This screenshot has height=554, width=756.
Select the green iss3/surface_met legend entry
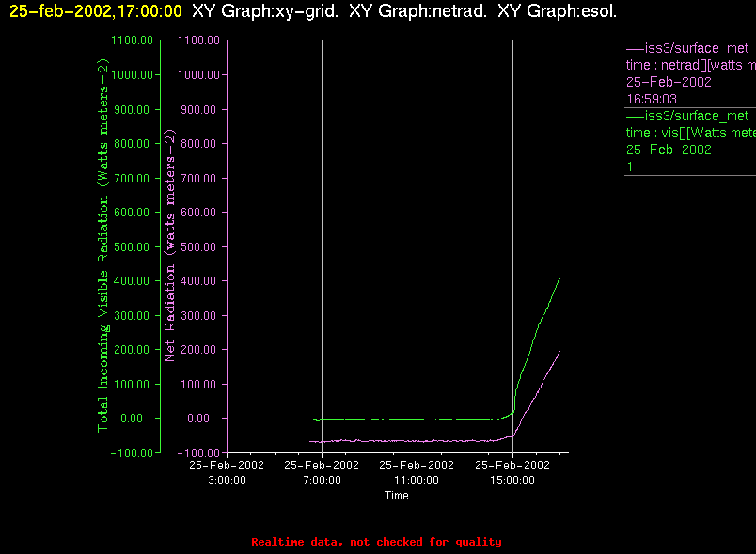click(687, 116)
